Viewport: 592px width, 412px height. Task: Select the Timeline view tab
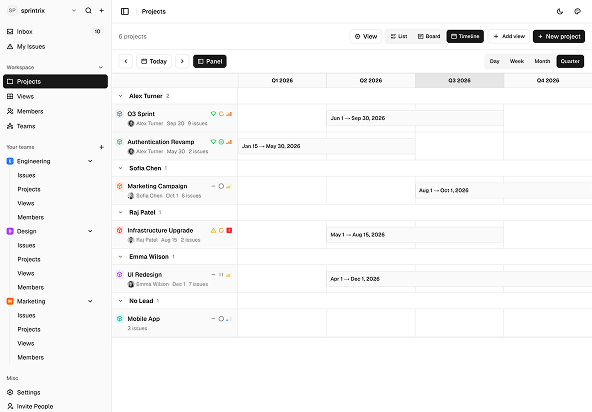pos(465,36)
